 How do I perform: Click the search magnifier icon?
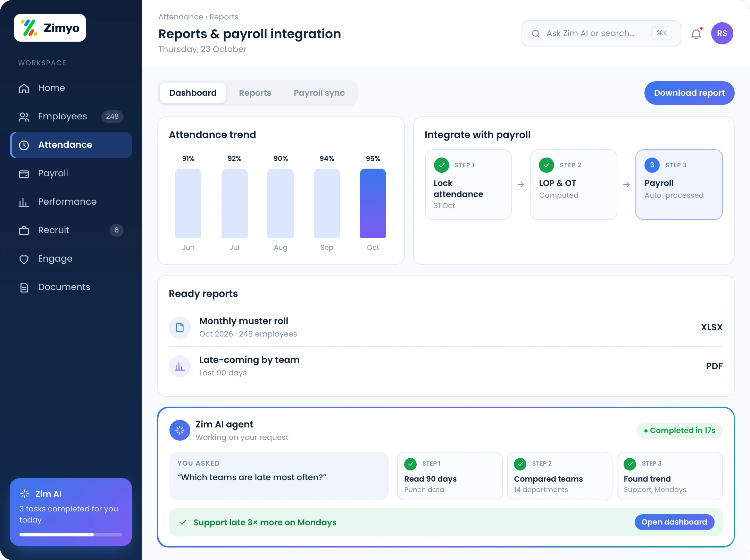pyautogui.click(x=536, y=33)
